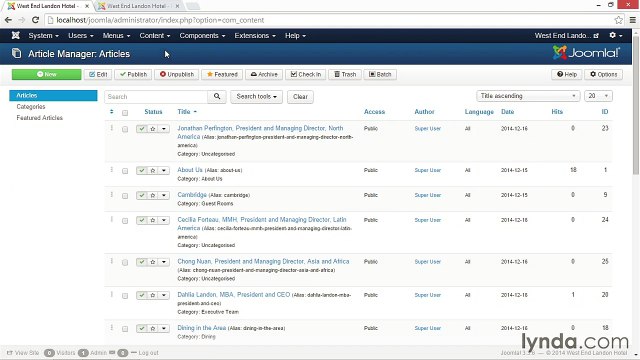Open the Content menu
This screenshot has width=640, height=360.
click(155, 36)
